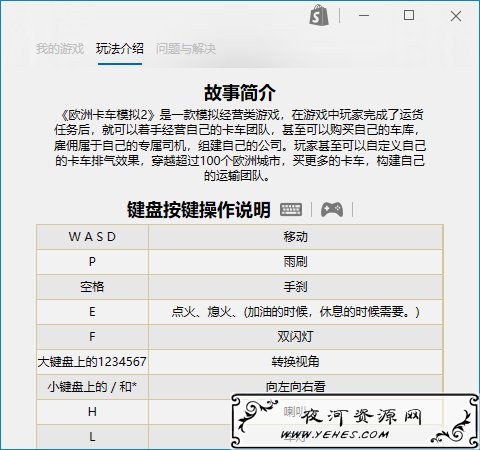
Task: Open the shopping bag store icon
Action: click(x=319, y=15)
